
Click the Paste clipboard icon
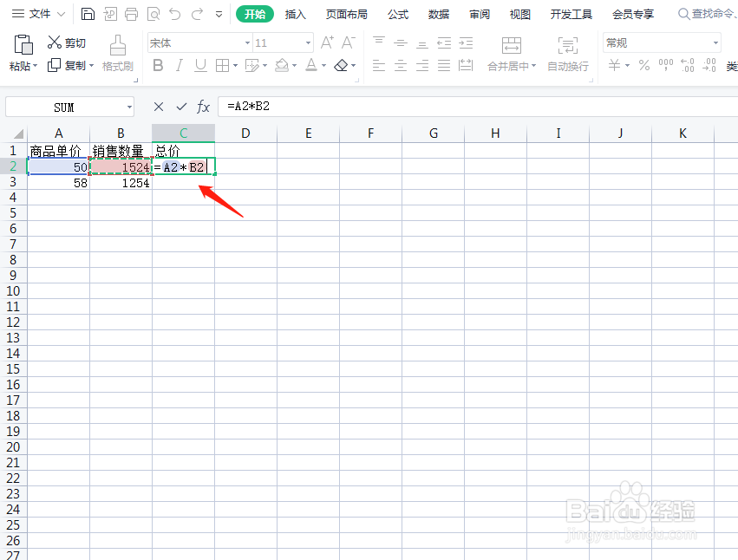[x=23, y=45]
